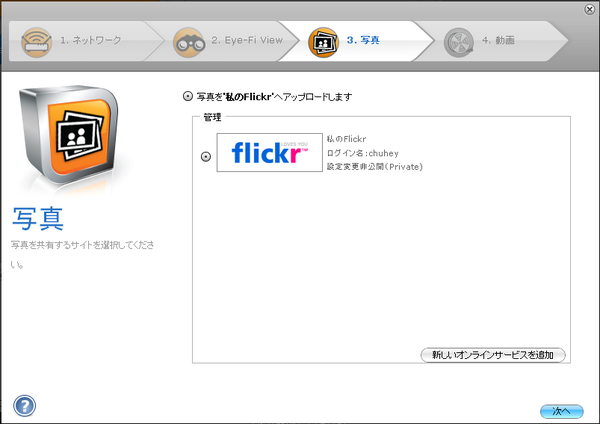This screenshot has height=424, width=600.
Task: Select the 3. 写真 step tab
Action: pyautogui.click(x=356, y=41)
